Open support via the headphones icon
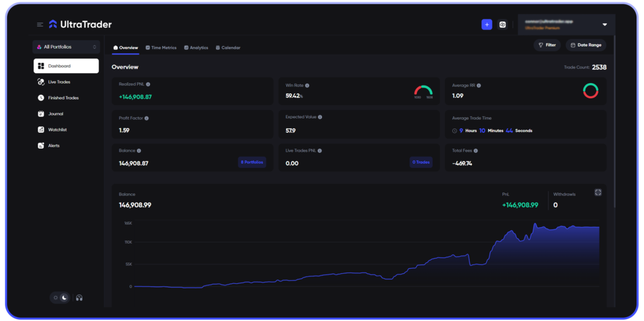Screen dimensions: 644x321 pos(79,298)
